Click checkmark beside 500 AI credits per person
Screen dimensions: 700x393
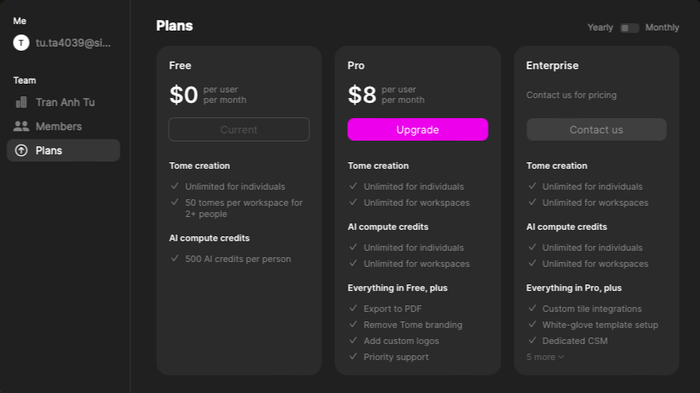click(x=175, y=258)
